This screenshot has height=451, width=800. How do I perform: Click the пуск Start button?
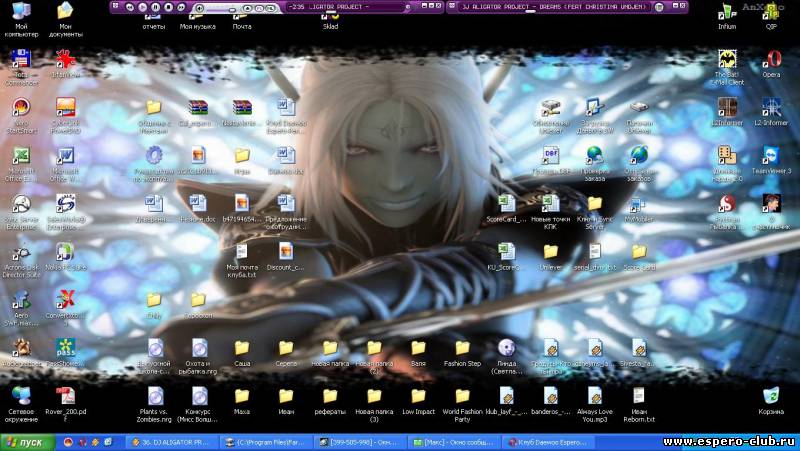point(28,442)
